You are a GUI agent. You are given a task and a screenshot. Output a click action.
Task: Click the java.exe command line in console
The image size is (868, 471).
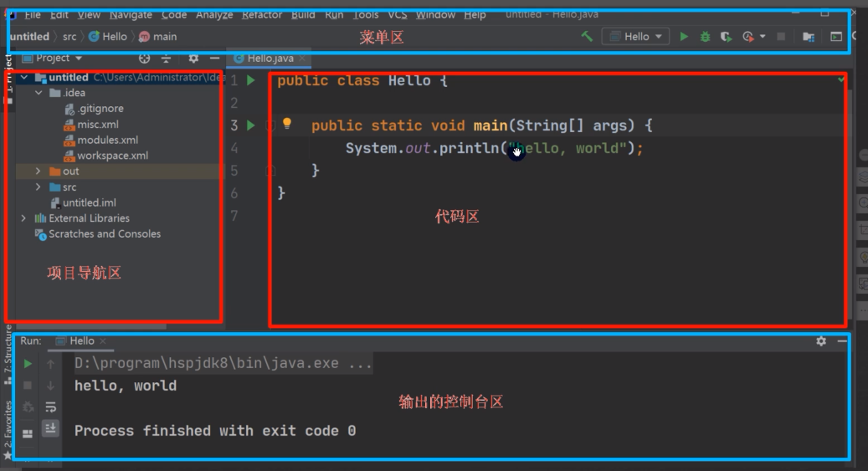point(223,364)
